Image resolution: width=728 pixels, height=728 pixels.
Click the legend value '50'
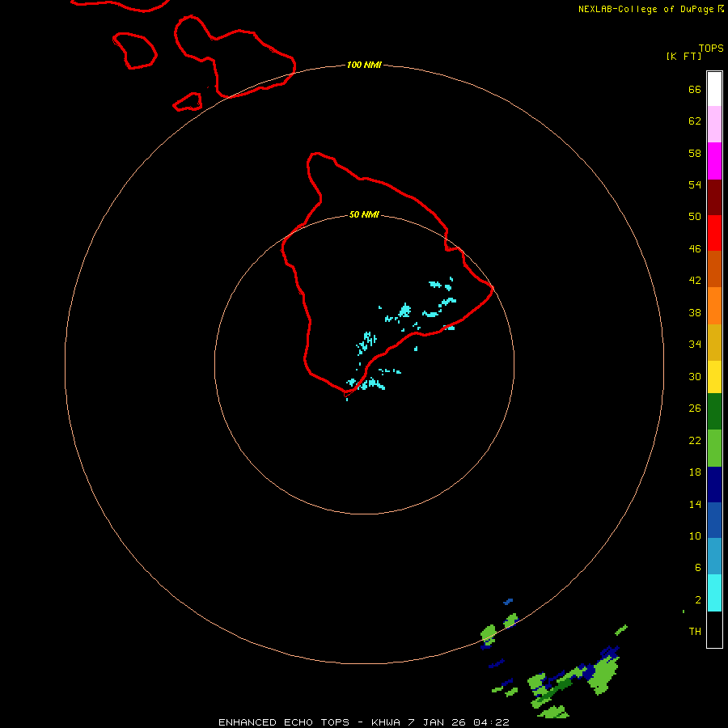click(x=695, y=216)
